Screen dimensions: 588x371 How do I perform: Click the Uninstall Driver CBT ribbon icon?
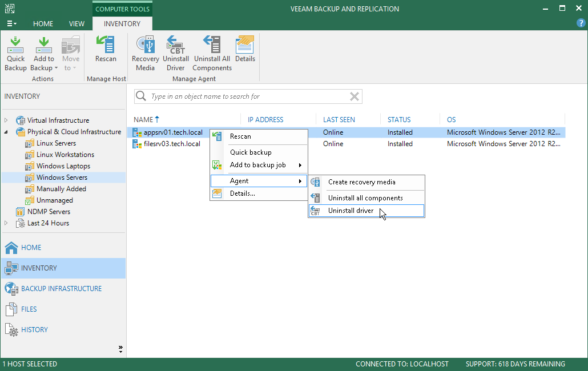(175, 44)
